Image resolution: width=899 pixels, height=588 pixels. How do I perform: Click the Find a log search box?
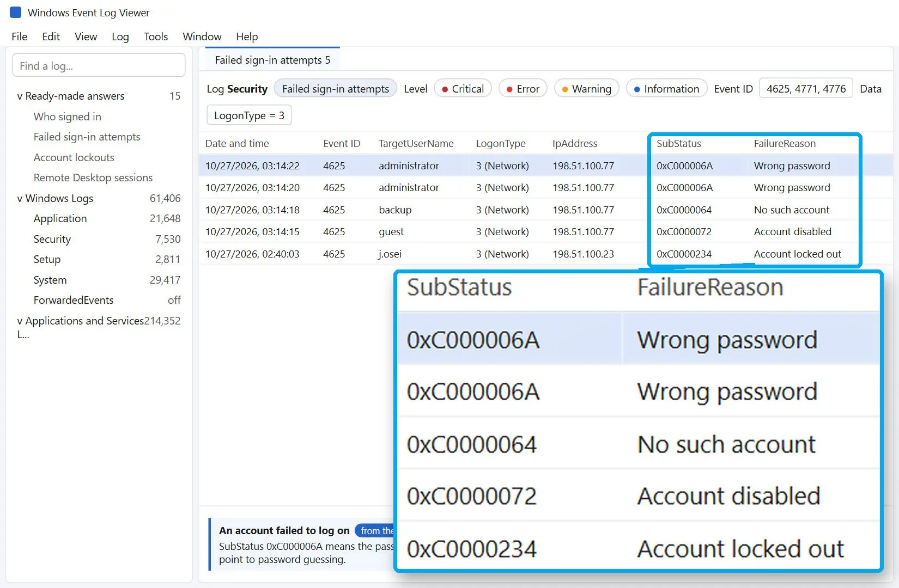tap(99, 65)
